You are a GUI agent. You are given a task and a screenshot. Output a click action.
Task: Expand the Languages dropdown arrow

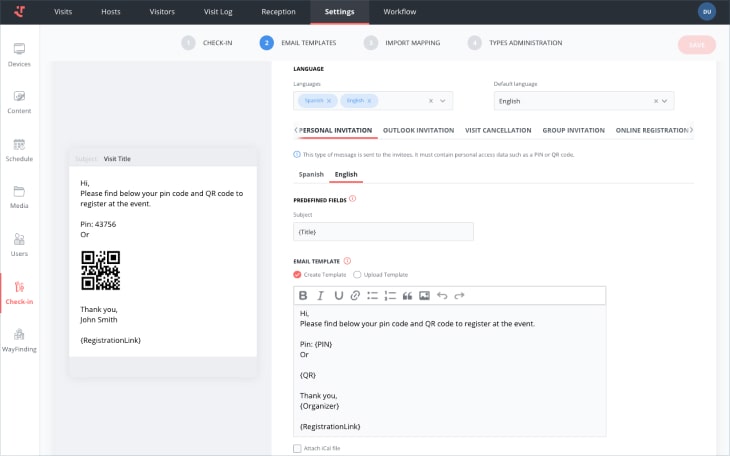(444, 101)
